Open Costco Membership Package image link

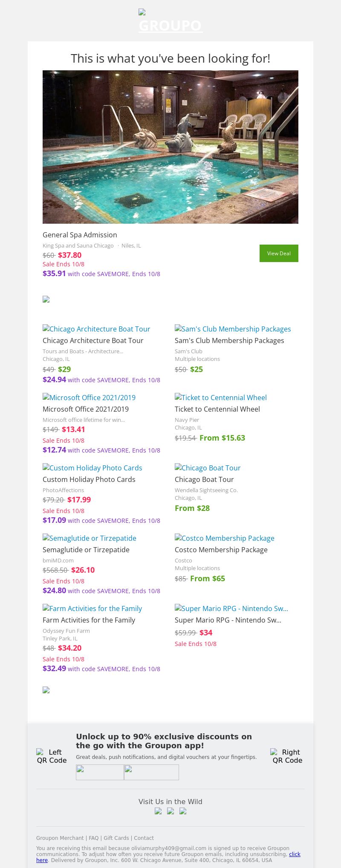(225, 538)
